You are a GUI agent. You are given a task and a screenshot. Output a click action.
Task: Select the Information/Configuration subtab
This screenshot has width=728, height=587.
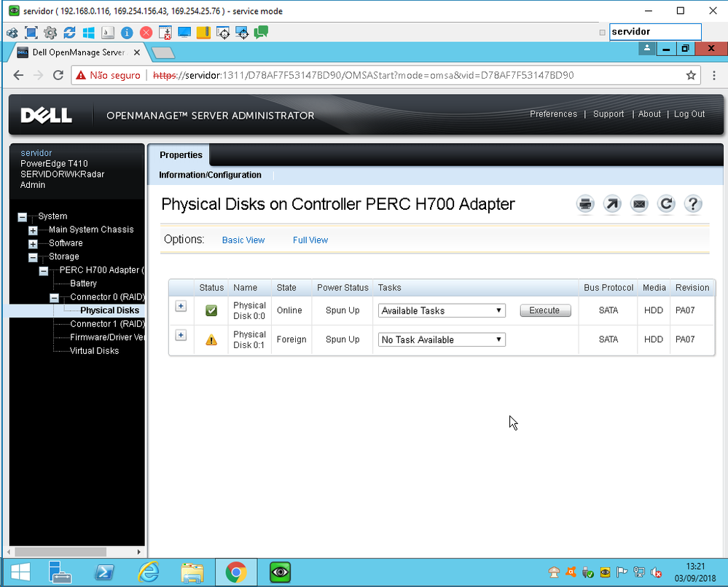211,175
